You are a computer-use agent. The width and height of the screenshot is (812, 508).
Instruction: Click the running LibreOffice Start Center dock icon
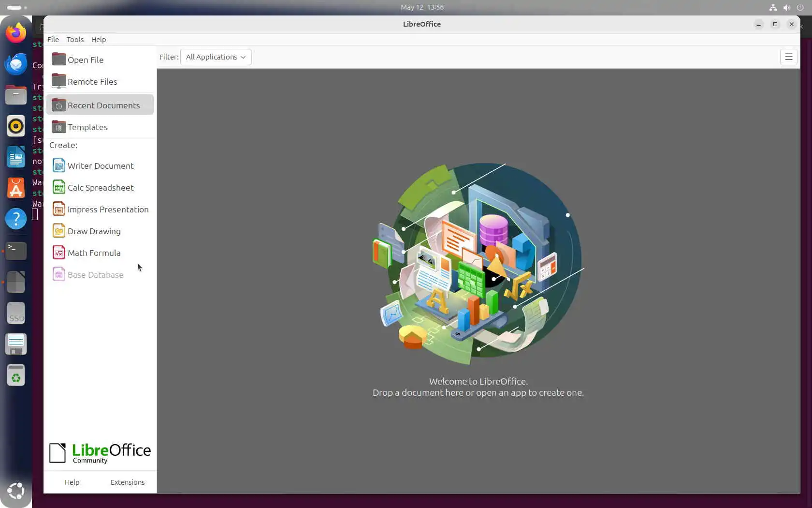(x=16, y=282)
